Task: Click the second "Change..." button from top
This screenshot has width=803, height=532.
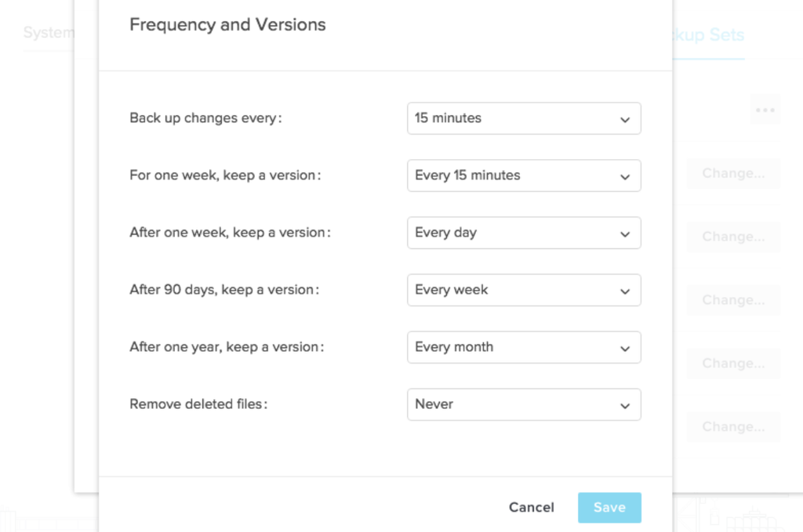Action: tap(733, 237)
